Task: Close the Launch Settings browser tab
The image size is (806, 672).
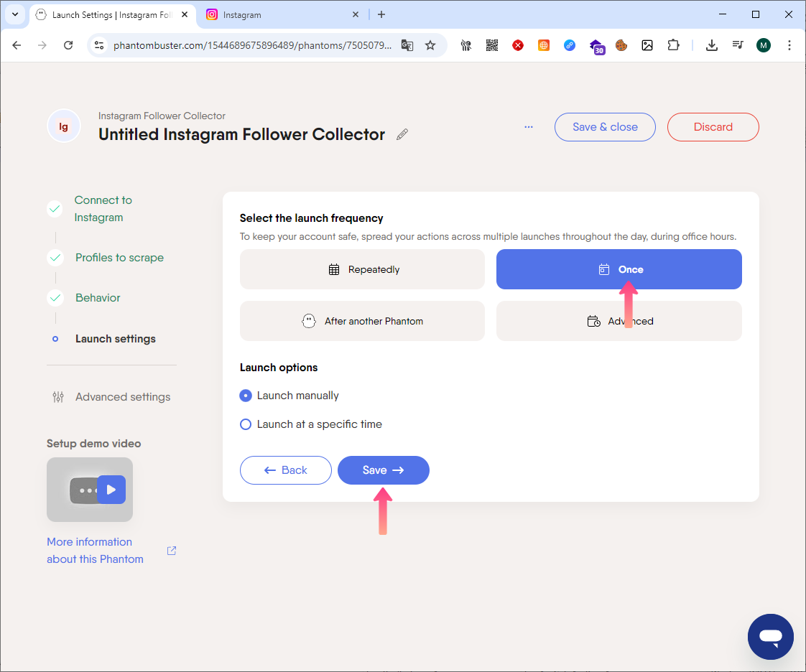Action: click(185, 15)
